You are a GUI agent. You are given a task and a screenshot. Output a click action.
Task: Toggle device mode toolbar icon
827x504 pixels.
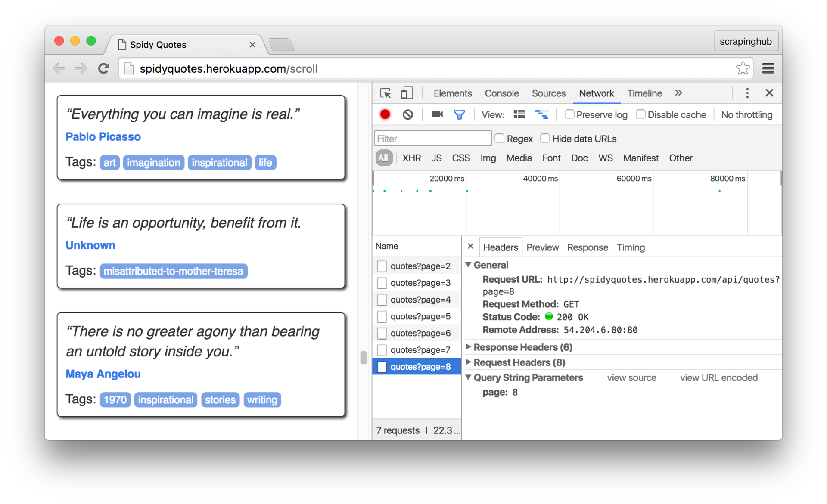point(407,93)
